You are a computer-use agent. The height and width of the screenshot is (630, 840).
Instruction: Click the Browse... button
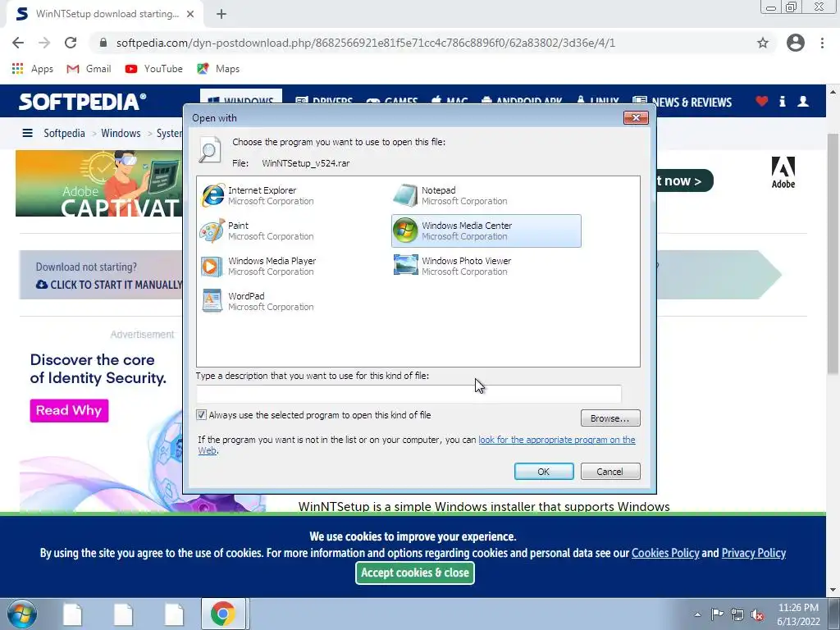coord(610,418)
